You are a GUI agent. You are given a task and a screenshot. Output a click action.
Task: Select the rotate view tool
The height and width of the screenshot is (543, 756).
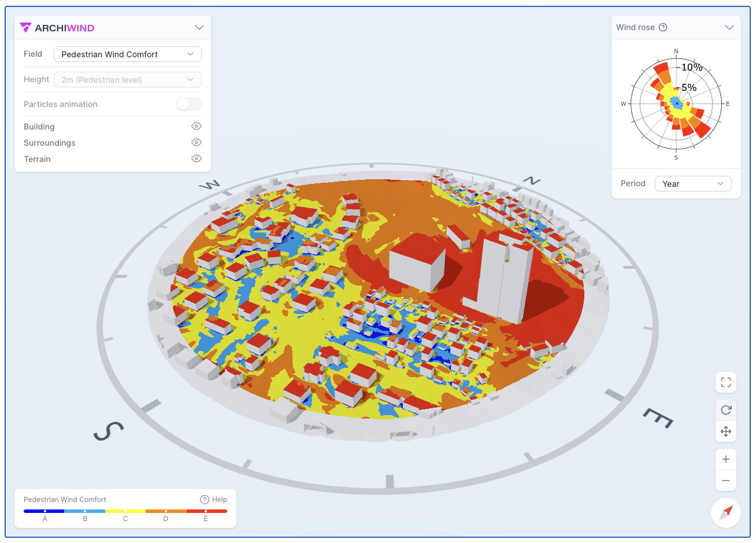726,409
